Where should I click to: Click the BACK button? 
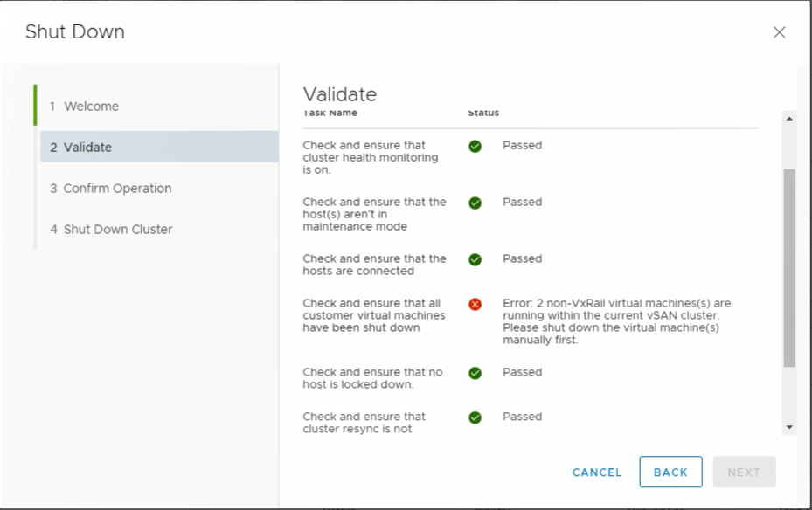[670, 472]
